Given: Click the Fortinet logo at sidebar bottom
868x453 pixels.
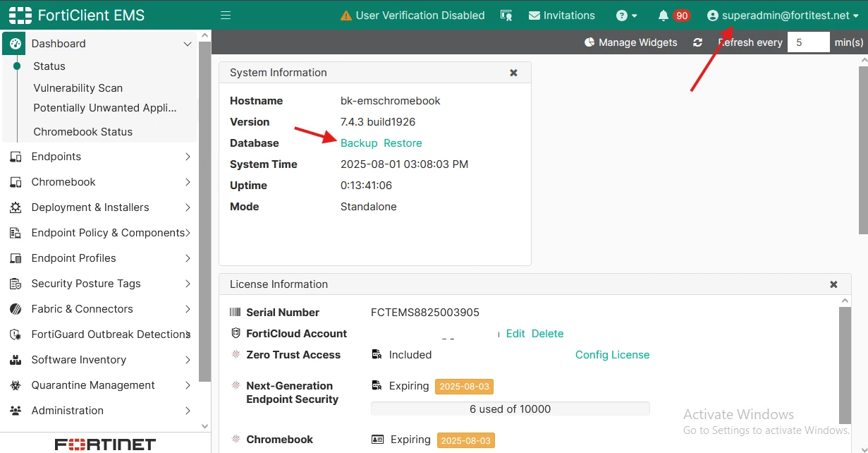Looking at the screenshot, I should (106, 445).
